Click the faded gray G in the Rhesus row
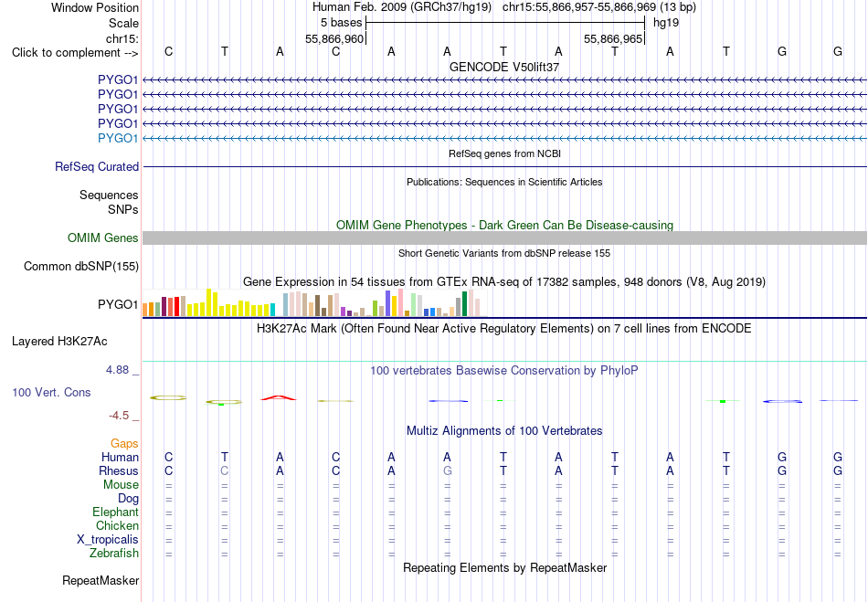 448,470
